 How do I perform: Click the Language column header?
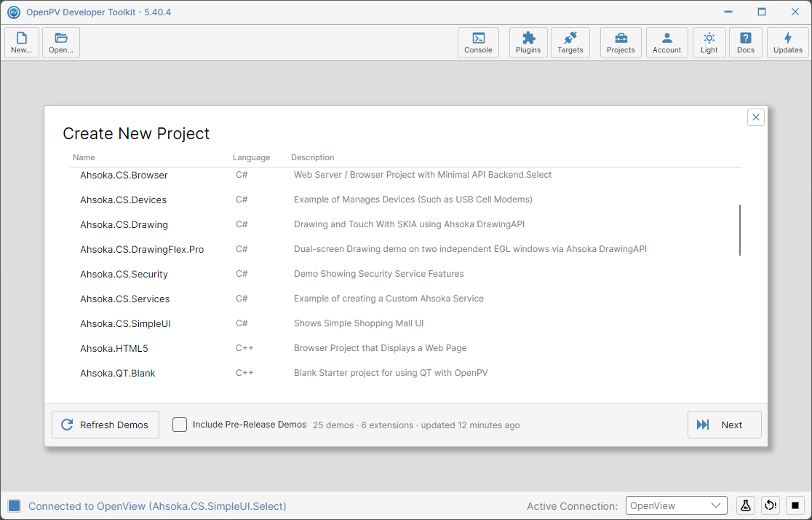[x=251, y=157]
